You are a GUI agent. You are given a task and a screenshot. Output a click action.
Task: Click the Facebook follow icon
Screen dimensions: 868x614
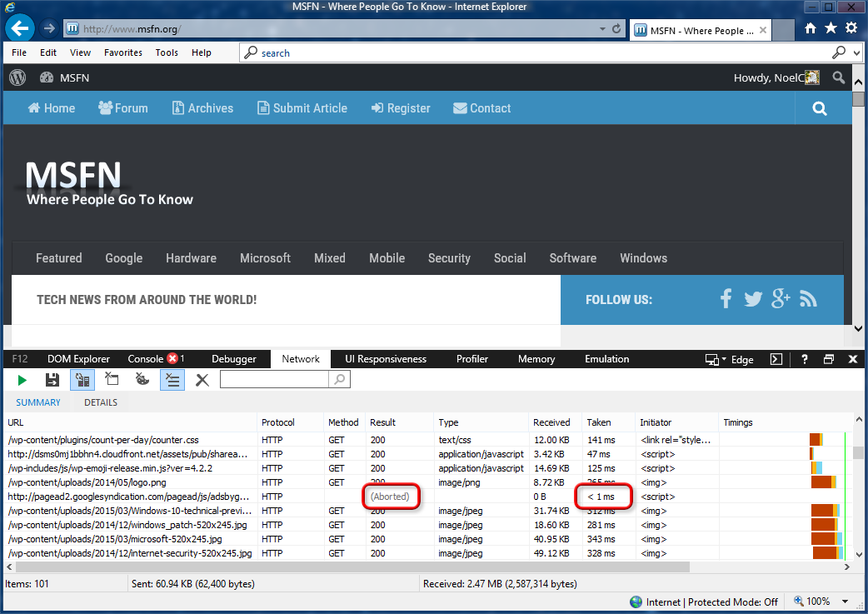click(x=726, y=299)
